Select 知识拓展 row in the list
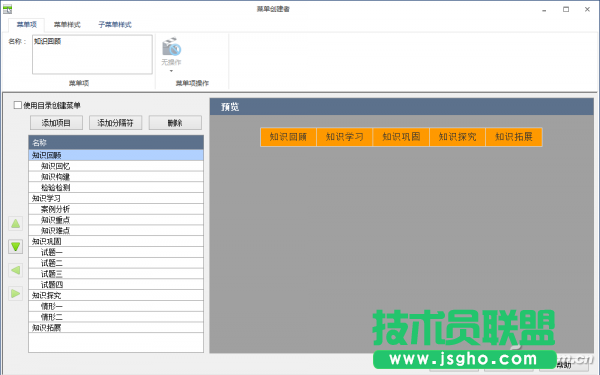Screen dimensions: 600x375 116,328
